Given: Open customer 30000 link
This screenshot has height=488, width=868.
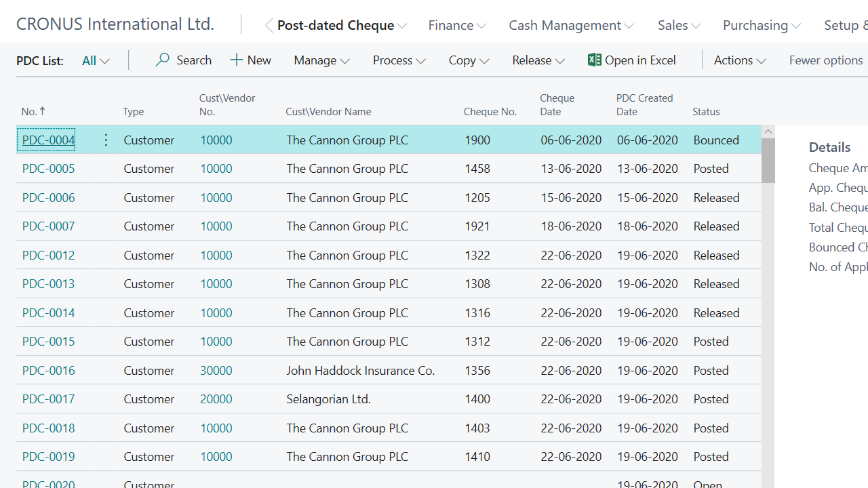Looking at the screenshot, I should (216, 371).
